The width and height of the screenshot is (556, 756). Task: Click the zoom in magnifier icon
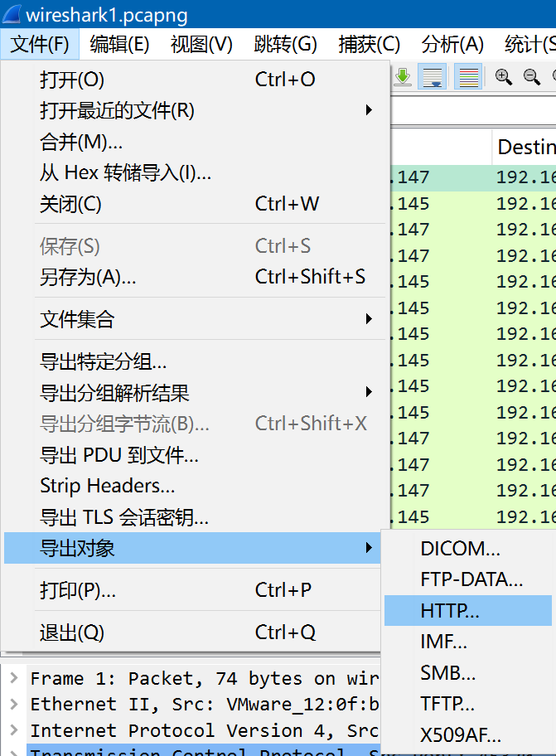click(503, 78)
